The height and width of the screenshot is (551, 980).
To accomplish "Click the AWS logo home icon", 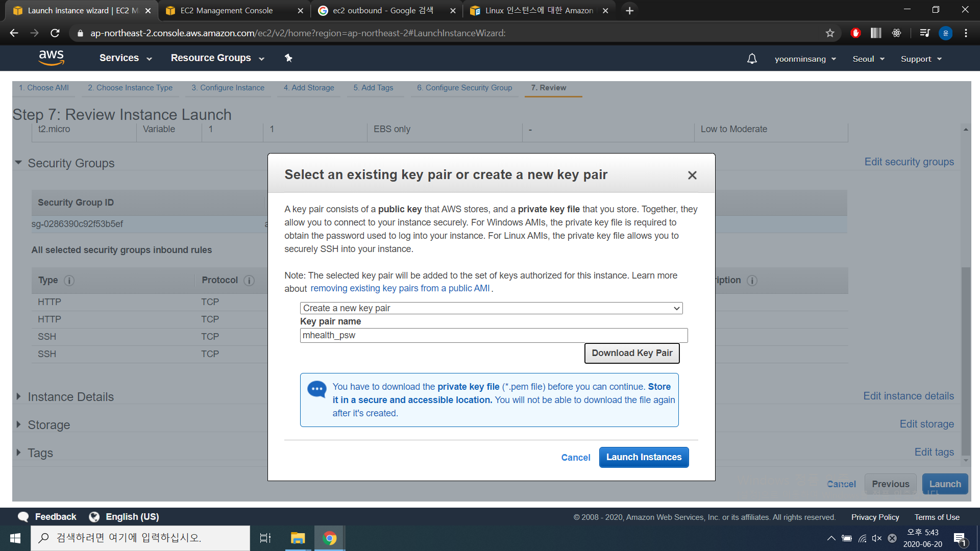I will click(51, 58).
